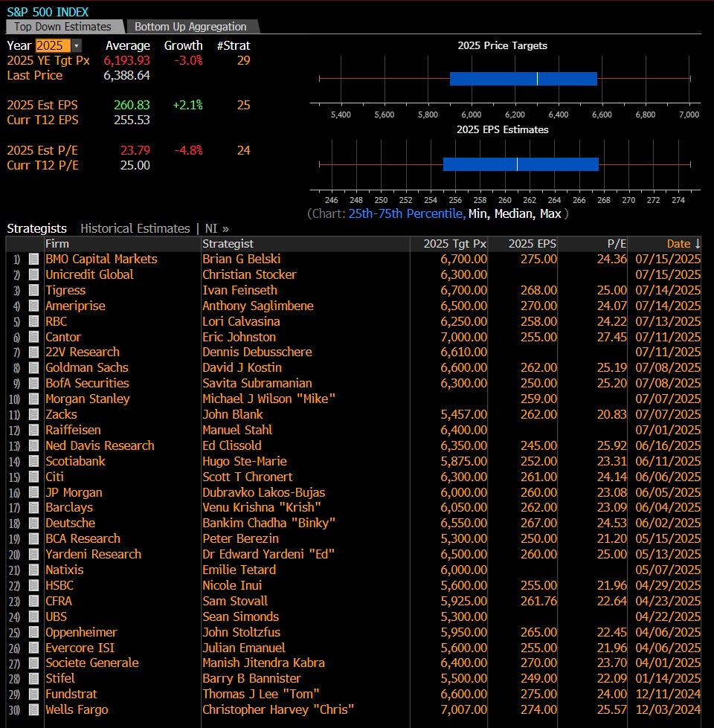Select firm Oppenheimer
714x728 pixels.
[81, 632]
